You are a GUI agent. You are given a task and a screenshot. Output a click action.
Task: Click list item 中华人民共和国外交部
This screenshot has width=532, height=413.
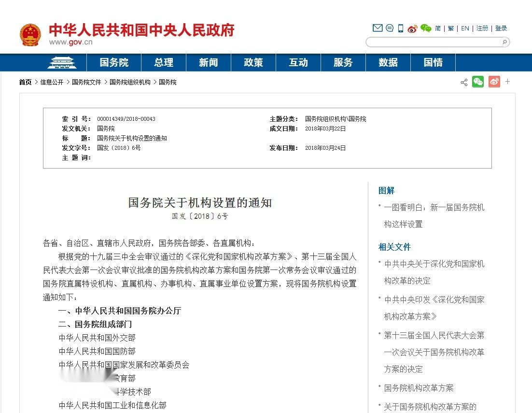tap(97, 338)
